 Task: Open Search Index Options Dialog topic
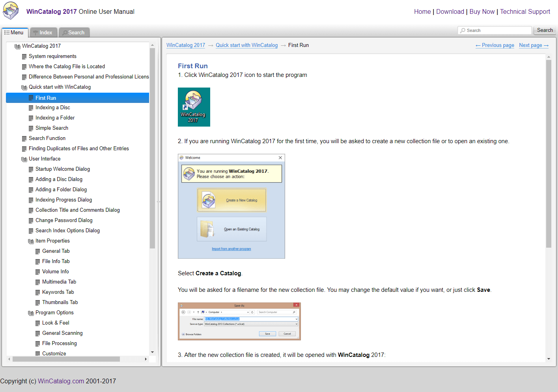67,231
